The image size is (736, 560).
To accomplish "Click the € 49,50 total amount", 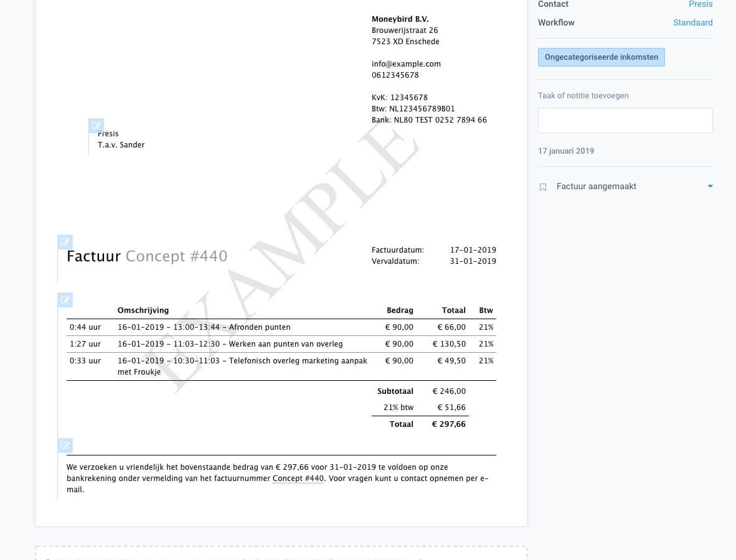I will [x=451, y=361].
